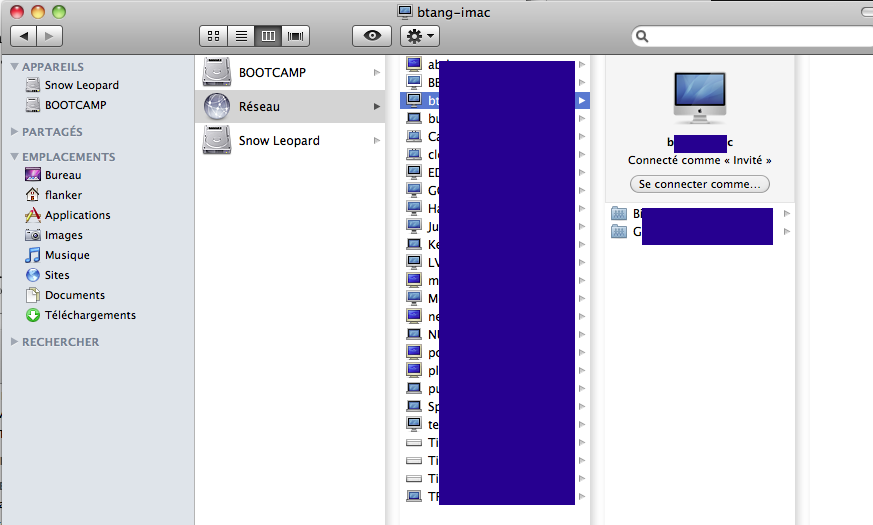This screenshot has height=525, width=873.
Task: Open Téléchargements in the sidebar
Action: click(x=90, y=315)
